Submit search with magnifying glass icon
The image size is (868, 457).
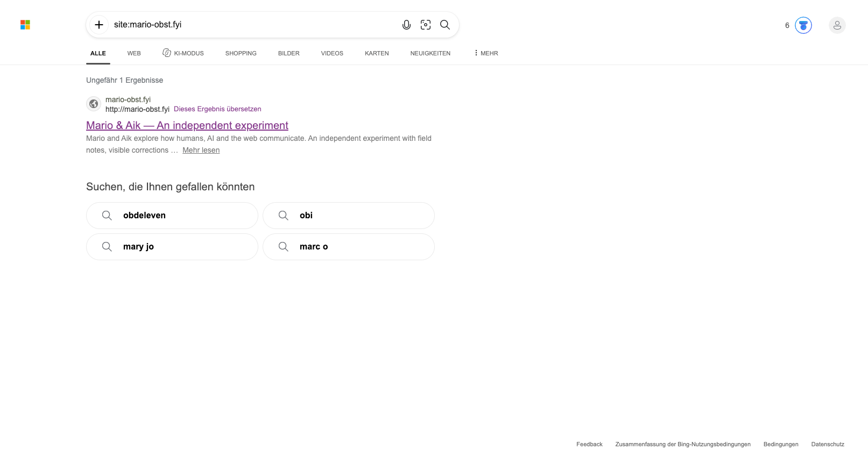[445, 25]
